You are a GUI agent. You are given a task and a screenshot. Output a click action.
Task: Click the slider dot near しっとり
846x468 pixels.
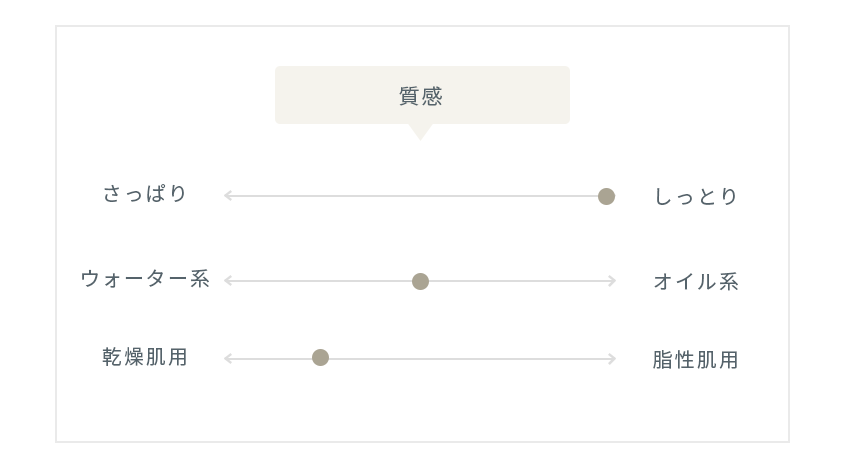[606, 196]
